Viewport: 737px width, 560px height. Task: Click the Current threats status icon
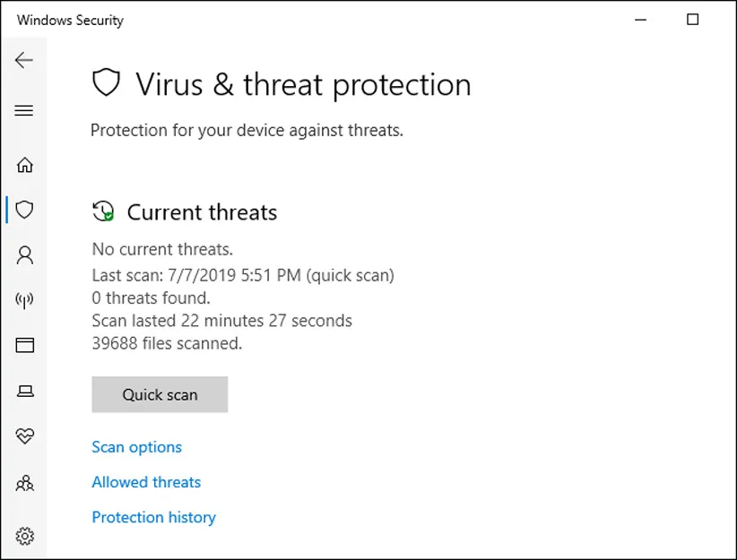pos(103,211)
